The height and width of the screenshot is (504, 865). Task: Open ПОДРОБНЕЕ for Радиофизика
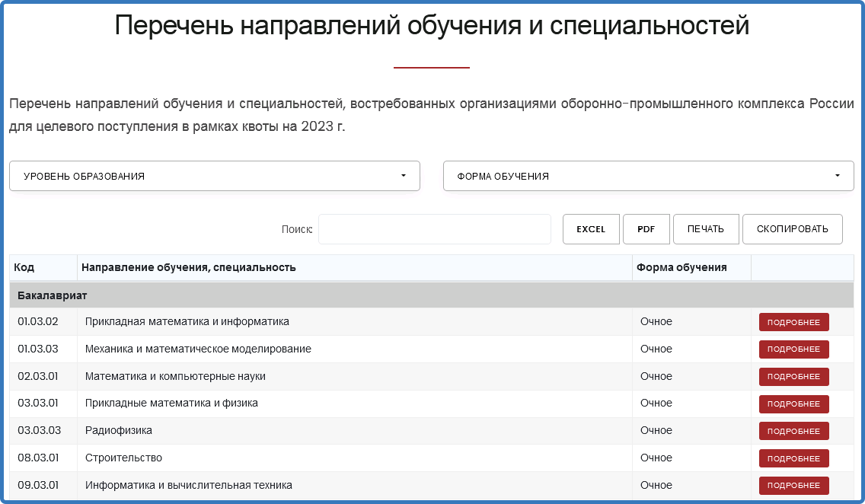[x=793, y=431]
